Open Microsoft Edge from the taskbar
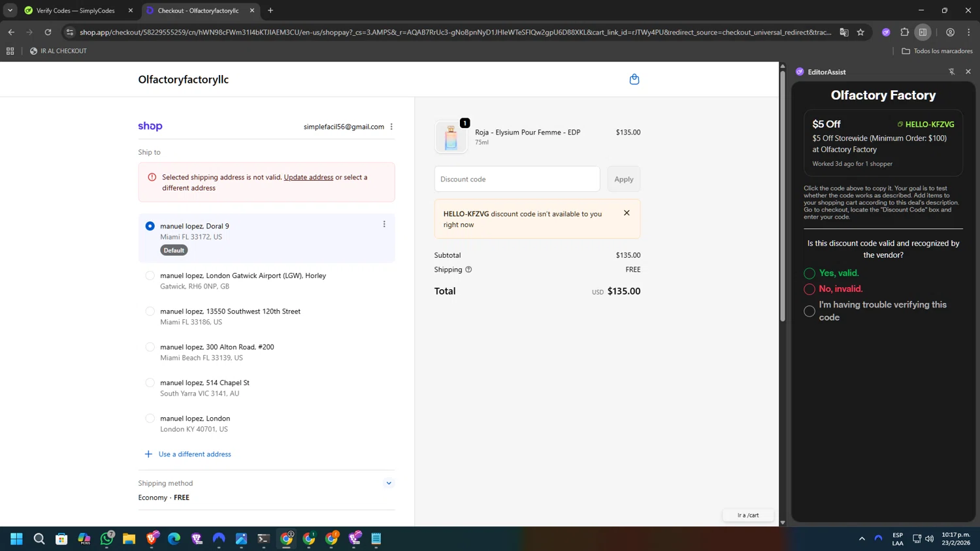The width and height of the screenshot is (980, 551). (x=174, y=539)
